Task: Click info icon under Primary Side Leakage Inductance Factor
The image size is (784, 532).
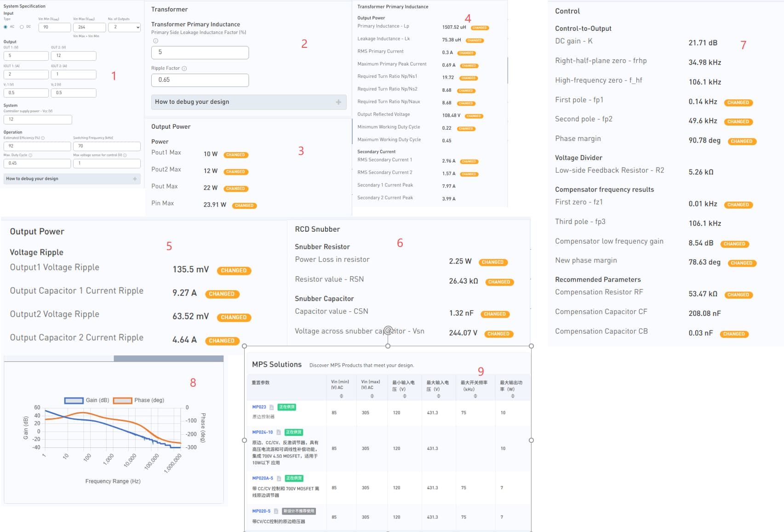Action: pos(155,41)
